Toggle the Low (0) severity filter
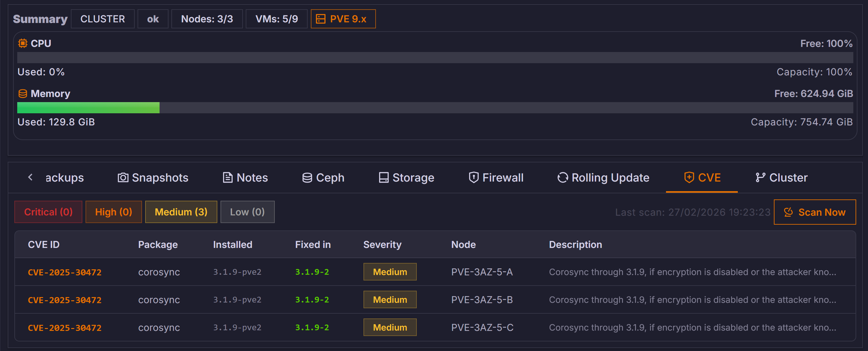 pyautogui.click(x=247, y=212)
